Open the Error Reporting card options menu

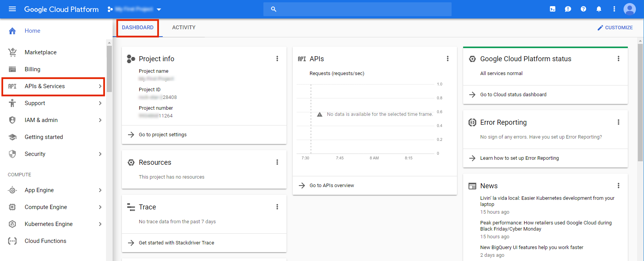click(618, 122)
